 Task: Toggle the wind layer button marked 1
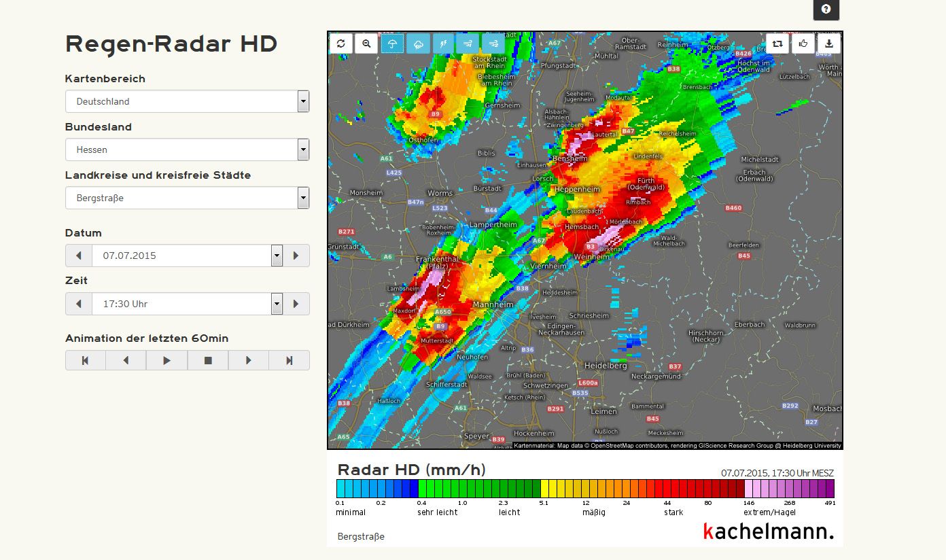pyautogui.click(x=468, y=43)
